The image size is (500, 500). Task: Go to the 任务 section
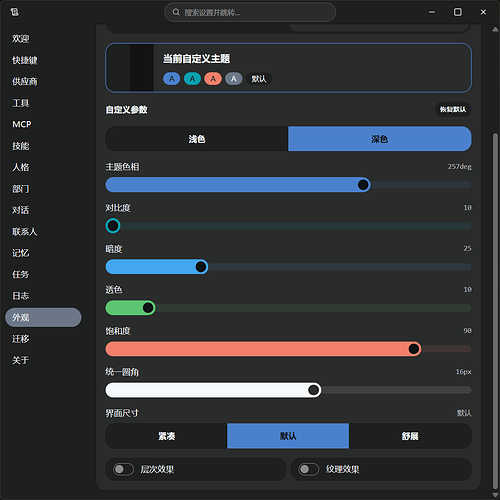coord(21,274)
